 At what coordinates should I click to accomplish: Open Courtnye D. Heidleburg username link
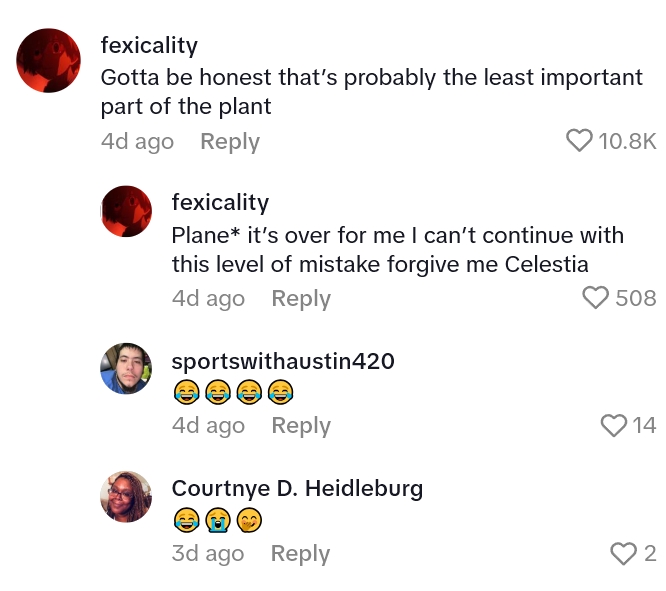tap(297, 488)
